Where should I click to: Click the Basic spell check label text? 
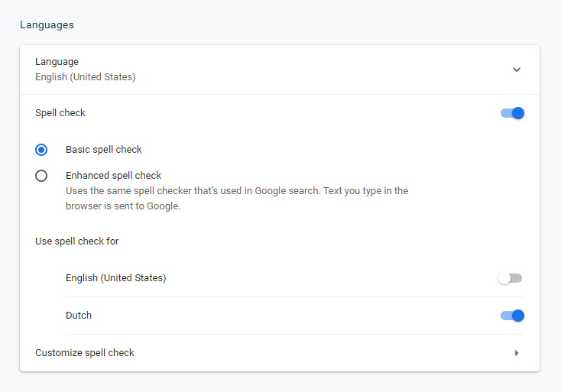[x=104, y=150]
